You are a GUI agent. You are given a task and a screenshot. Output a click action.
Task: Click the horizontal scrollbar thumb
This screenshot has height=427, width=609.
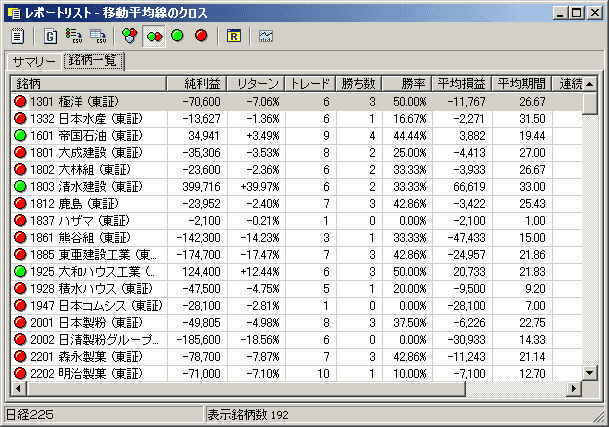(246, 389)
